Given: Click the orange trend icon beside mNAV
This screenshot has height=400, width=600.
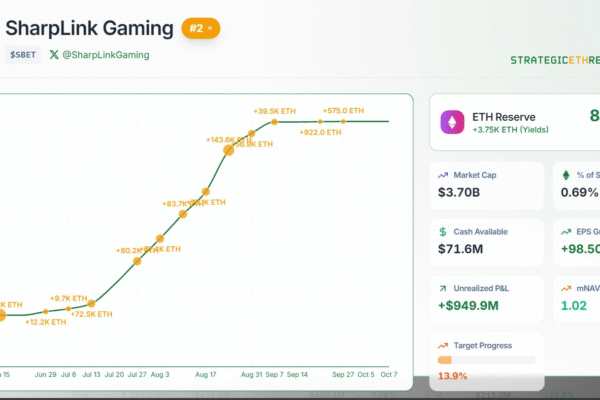Looking at the screenshot, I should click(565, 289).
